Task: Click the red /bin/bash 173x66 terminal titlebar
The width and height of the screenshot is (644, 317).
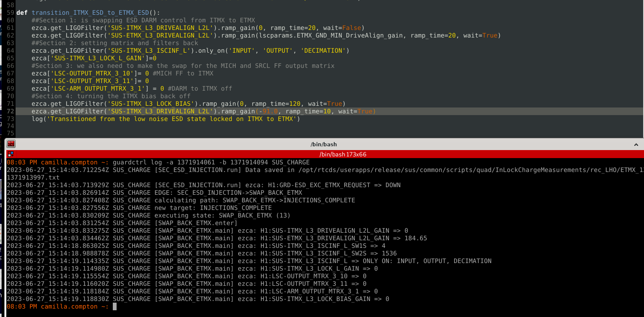Action: 343,154
